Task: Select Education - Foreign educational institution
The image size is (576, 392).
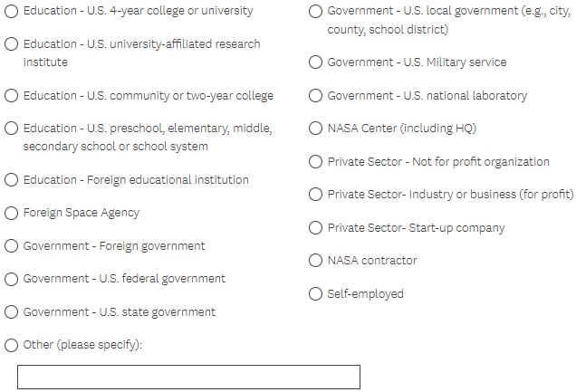Action: click(x=12, y=179)
